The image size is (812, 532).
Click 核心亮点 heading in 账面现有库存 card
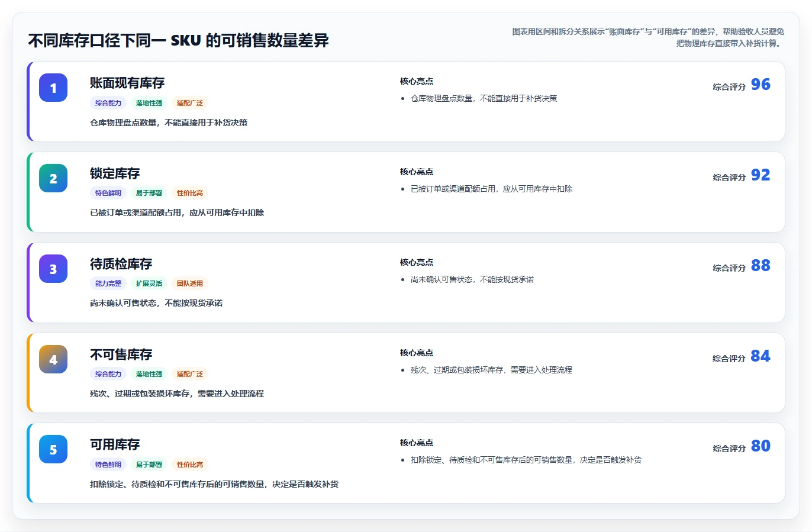coord(417,82)
